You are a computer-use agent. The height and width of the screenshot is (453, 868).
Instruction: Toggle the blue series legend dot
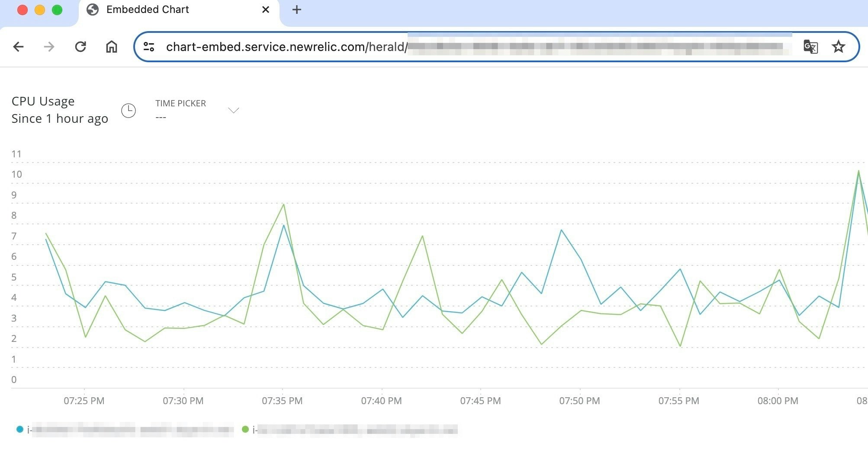coord(20,429)
